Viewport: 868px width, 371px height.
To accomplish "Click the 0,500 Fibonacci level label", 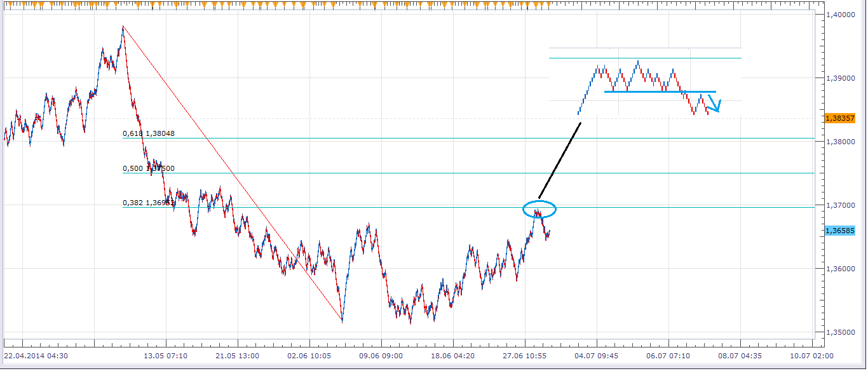I will pyautogui.click(x=148, y=168).
